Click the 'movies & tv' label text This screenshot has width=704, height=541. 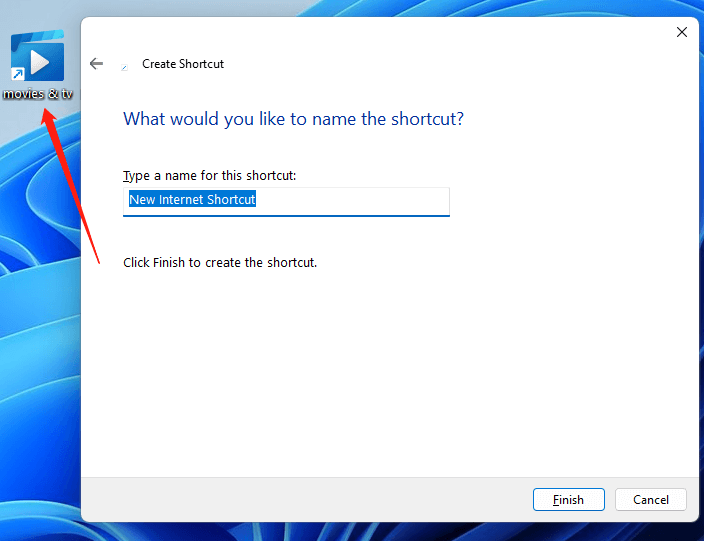pos(38,93)
